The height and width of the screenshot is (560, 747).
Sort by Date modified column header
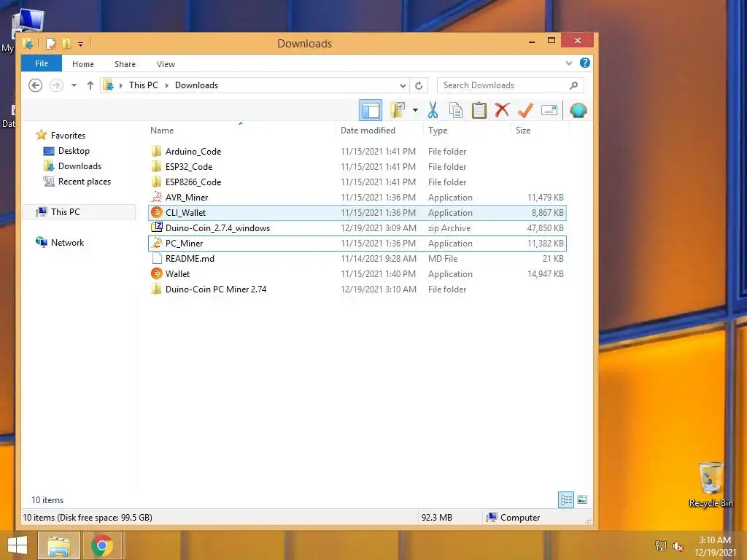pyautogui.click(x=368, y=131)
